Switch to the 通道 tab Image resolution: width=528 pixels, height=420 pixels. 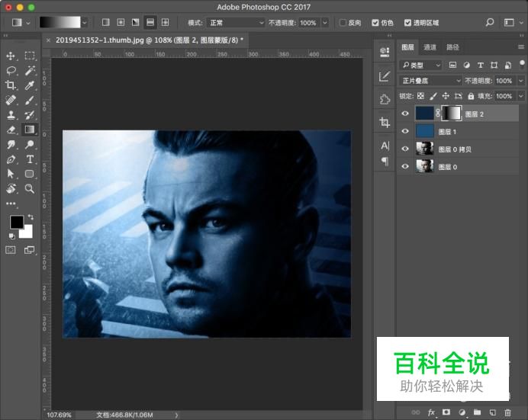click(430, 47)
